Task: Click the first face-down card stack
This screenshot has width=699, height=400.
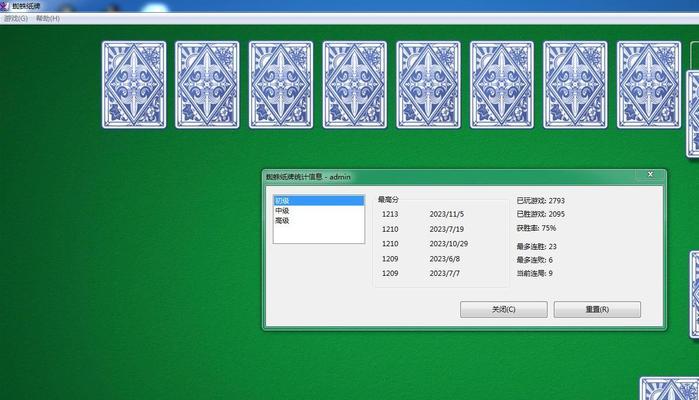Action: tap(134, 85)
